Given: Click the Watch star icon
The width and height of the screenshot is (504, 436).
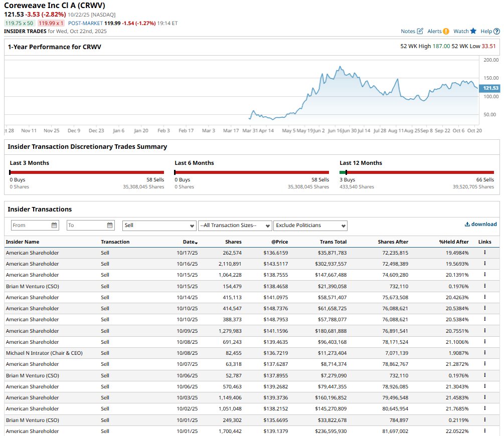Looking at the screenshot, I should [x=473, y=31].
